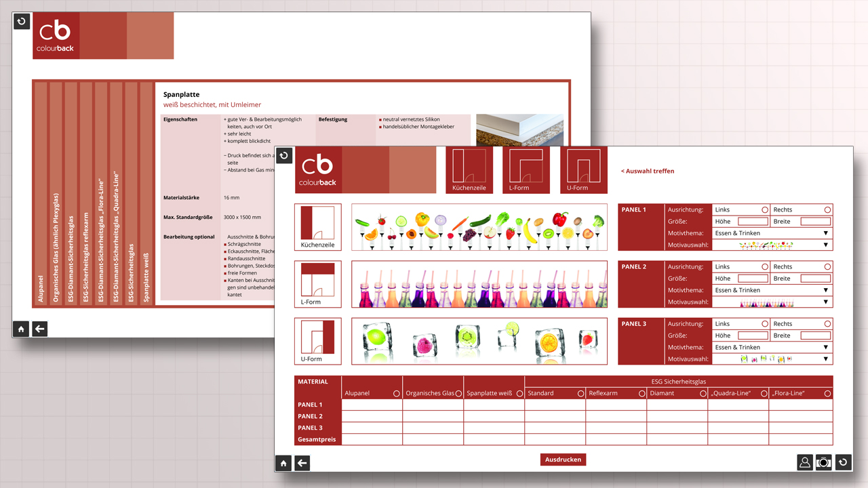Click the back arrow in the front window

pyautogui.click(x=302, y=464)
